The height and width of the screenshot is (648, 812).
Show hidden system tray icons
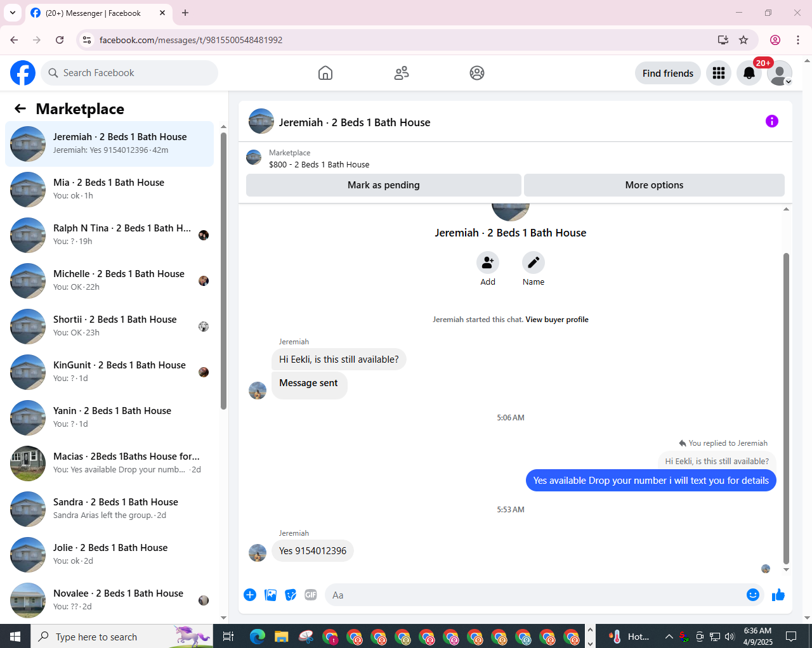(x=669, y=637)
